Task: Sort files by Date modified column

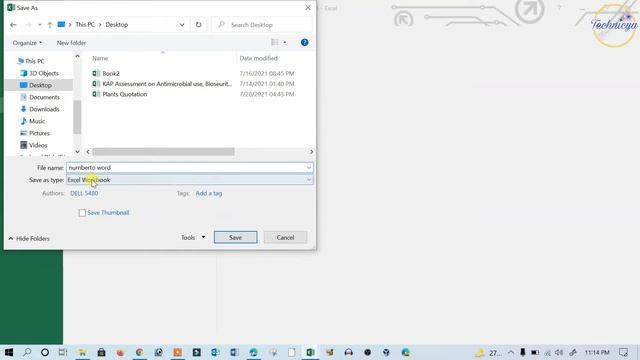Action: tap(258, 58)
